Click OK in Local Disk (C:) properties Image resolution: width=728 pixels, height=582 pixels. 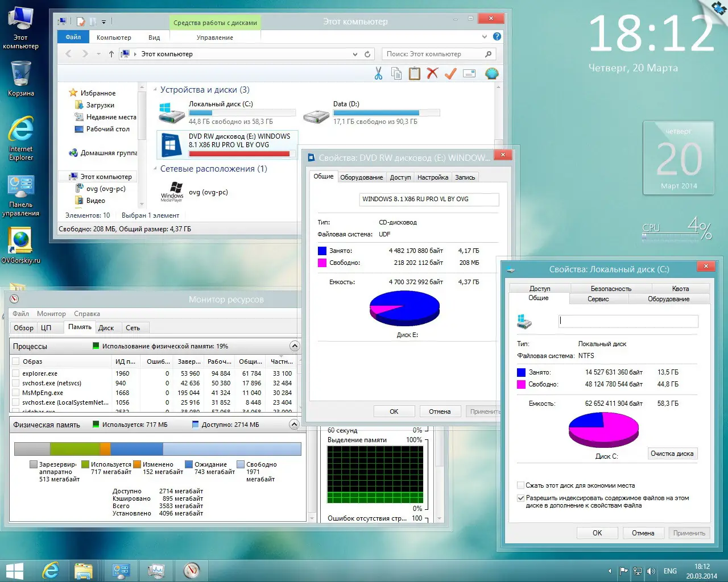point(597,533)
